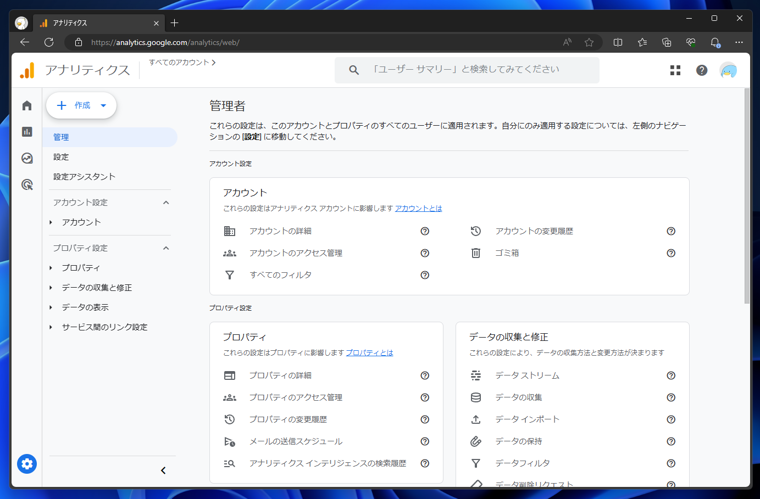
Task: Click the blue Admin gear icon
Action: (x=27, y=464)
